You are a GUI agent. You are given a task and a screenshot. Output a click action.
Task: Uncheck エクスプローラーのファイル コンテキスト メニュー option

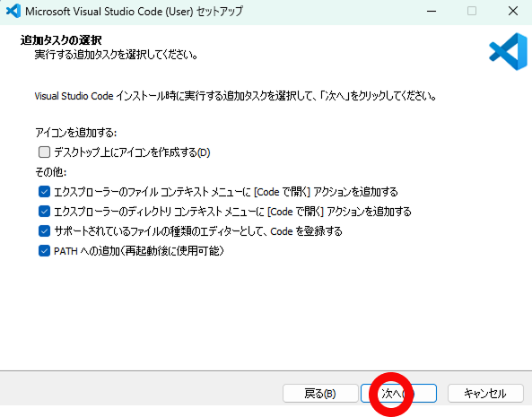[x=45, y=192]
